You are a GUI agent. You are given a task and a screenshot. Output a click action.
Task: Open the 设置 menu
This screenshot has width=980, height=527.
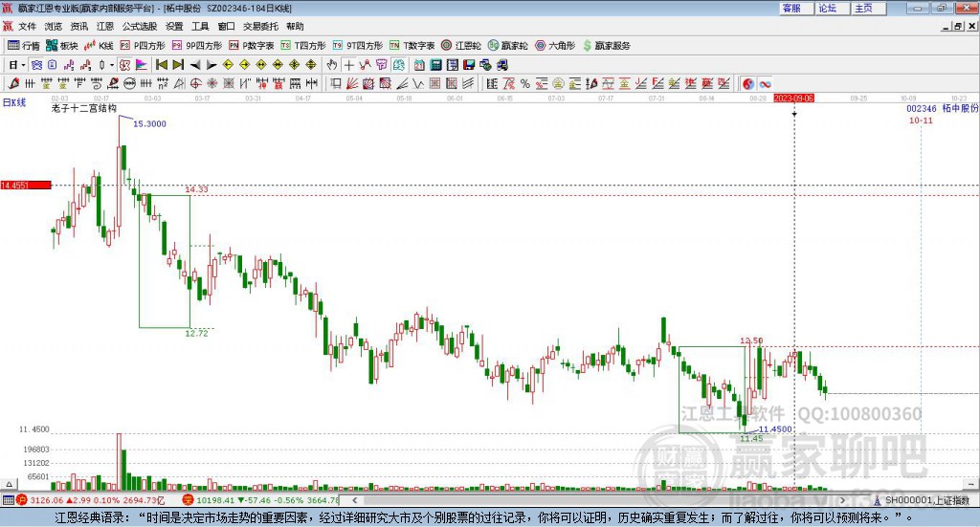click(x=174, y=26)
